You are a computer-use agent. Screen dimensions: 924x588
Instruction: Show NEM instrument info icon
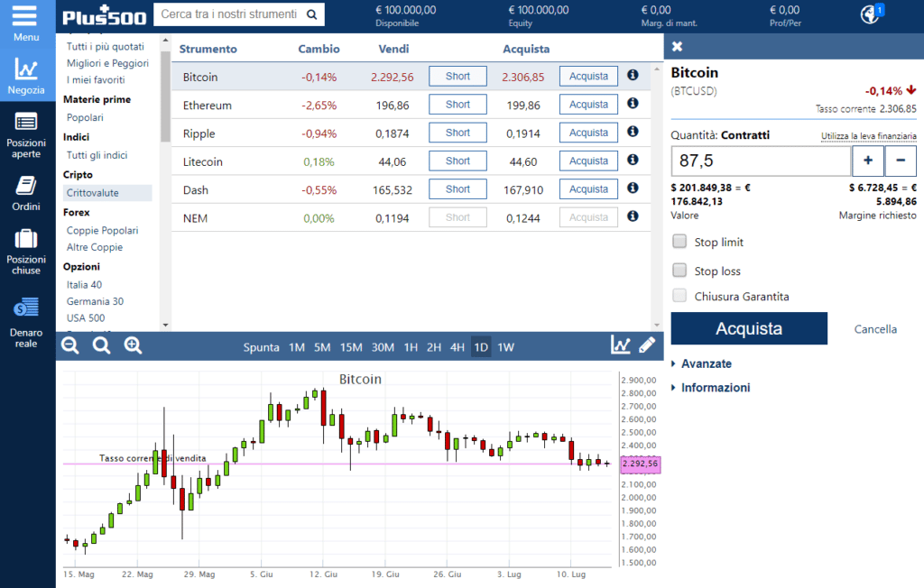tap(633, 216)
